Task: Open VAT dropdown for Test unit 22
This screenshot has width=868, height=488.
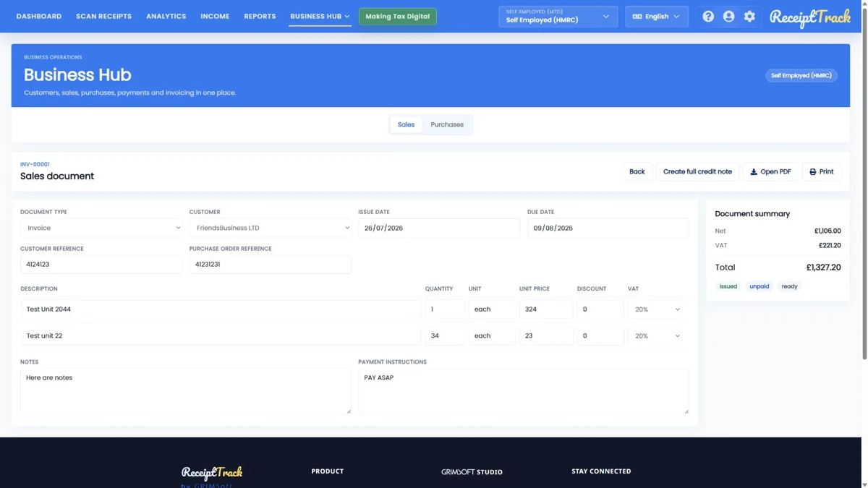Action: click(x=657, y=335)
